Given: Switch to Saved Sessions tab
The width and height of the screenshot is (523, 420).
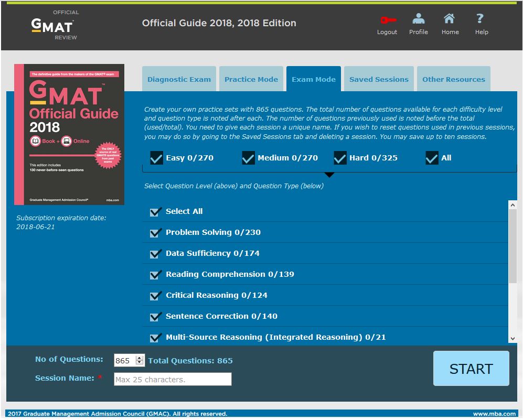Looking at the screenshot, I should pos(379,79).
